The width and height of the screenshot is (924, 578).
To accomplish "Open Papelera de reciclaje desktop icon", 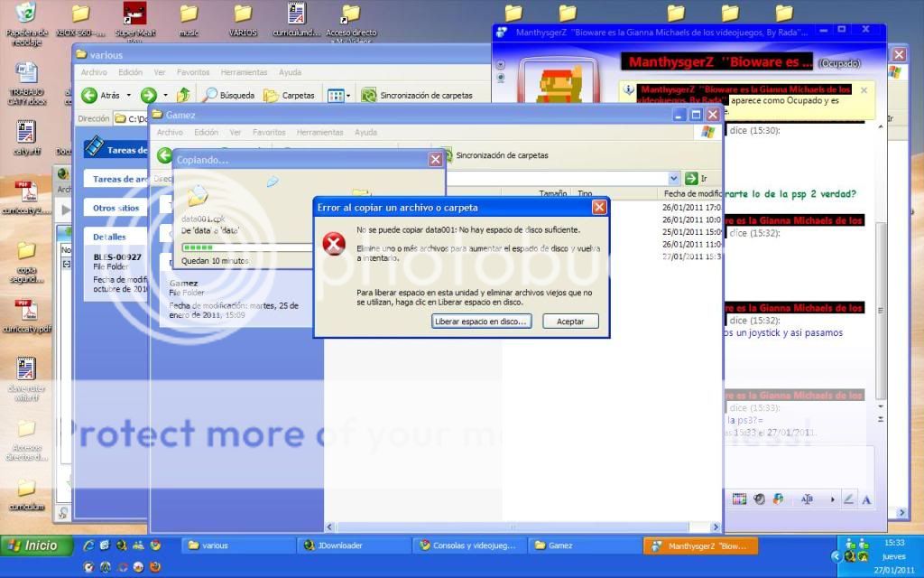I will pyautogui.click(x=26, y=23).
